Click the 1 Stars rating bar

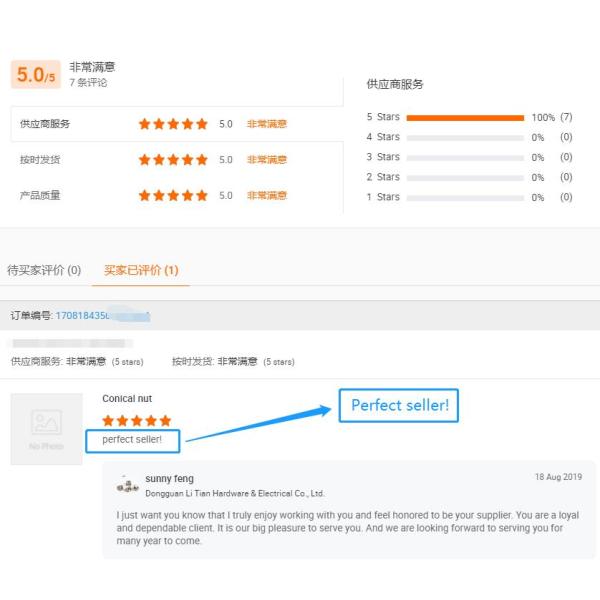point(465,197)
